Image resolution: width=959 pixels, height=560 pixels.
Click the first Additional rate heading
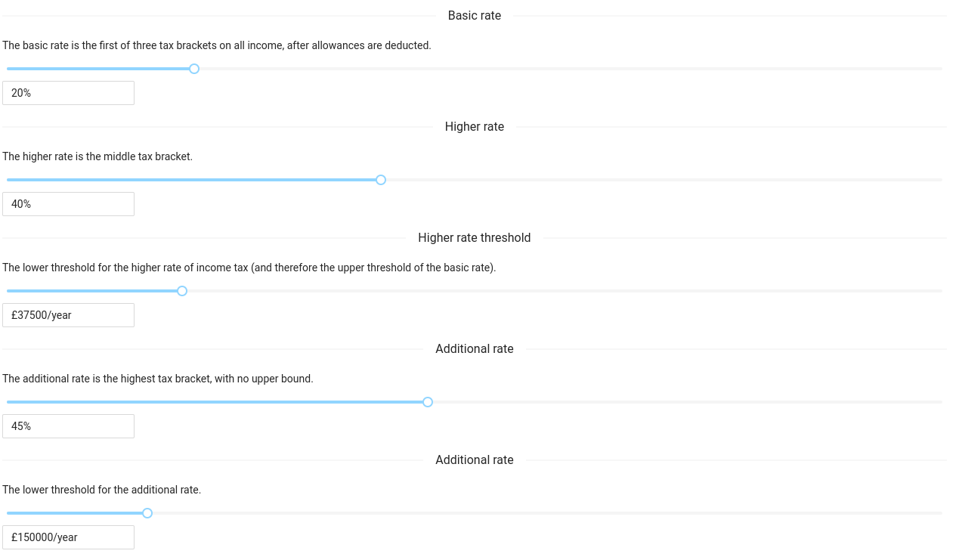click(474, 348)
